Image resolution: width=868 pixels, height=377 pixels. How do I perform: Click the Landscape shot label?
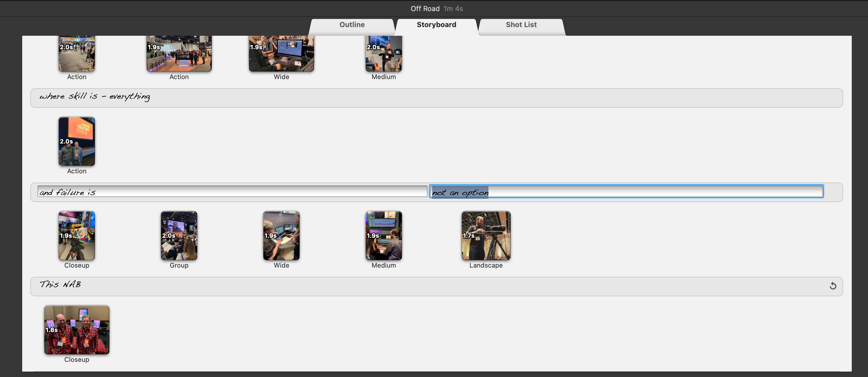[486, 265]
